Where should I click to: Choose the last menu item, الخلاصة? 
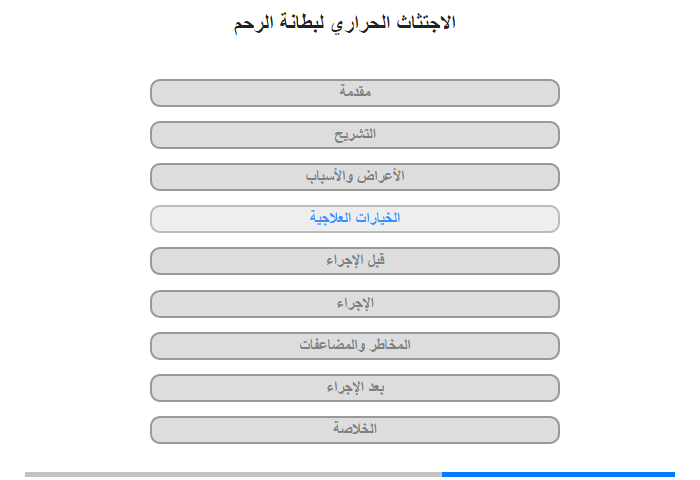pyautogui.click(x=355, y=430)
